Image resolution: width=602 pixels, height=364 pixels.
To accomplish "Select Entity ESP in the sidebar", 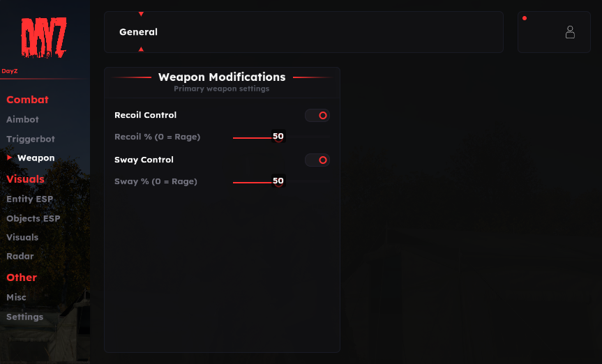I will click(x=29, y=199).
